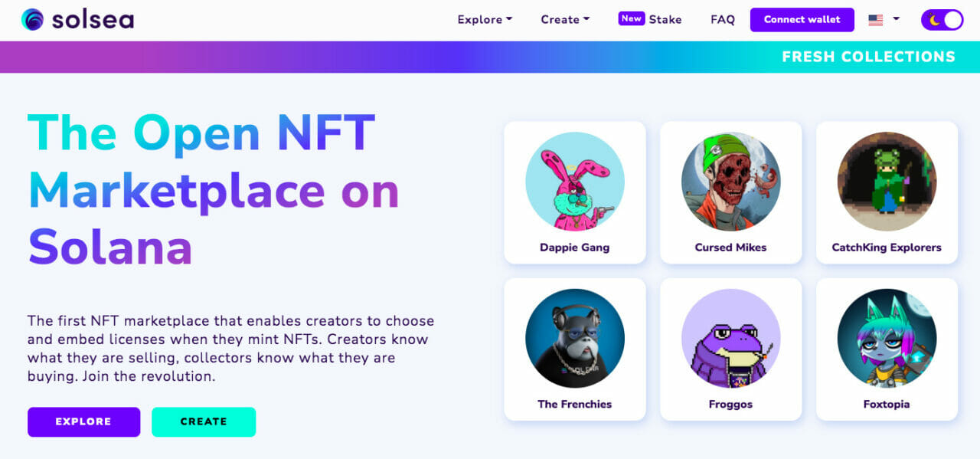Screen dimensions: 980x459
Task: Click the Solsea swirl logo icon
Action: [x=33, y=20]
